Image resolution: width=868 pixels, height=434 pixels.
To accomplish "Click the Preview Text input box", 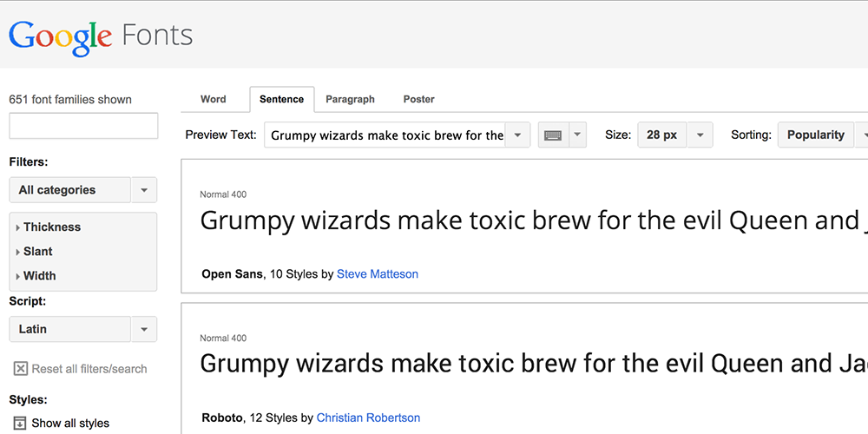I will click(385, 135).
